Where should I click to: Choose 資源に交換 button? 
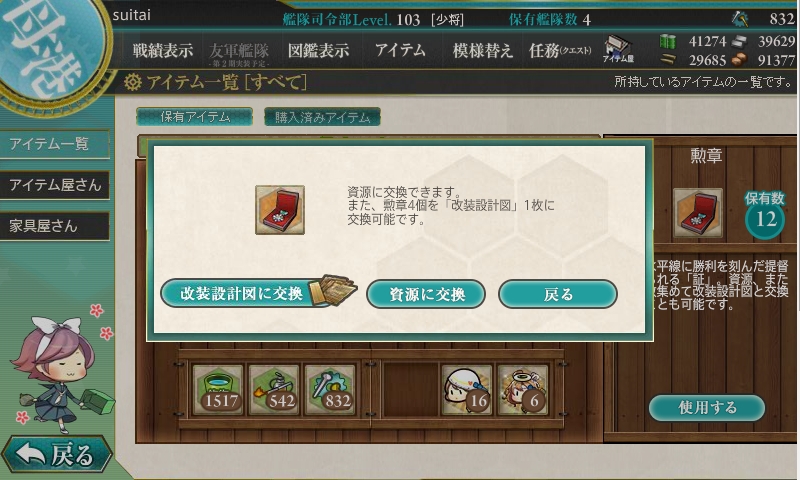click(x=426, y=294)
